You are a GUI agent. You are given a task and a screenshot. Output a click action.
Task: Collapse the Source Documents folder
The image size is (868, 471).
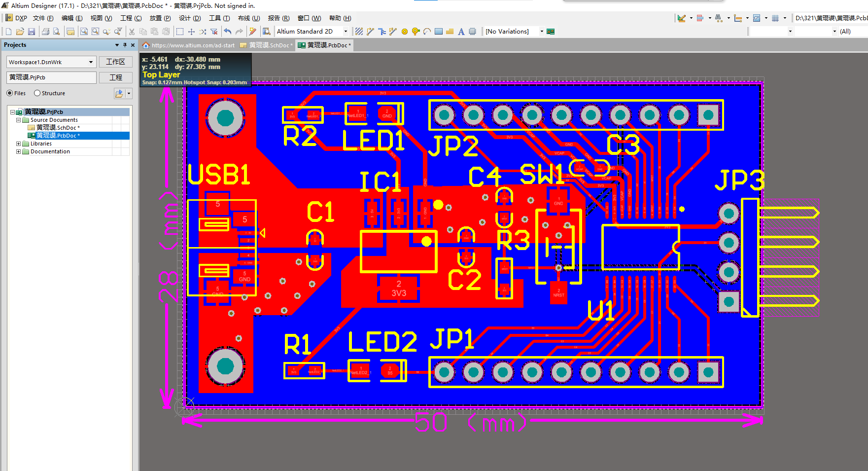click(x=19, y=120)
